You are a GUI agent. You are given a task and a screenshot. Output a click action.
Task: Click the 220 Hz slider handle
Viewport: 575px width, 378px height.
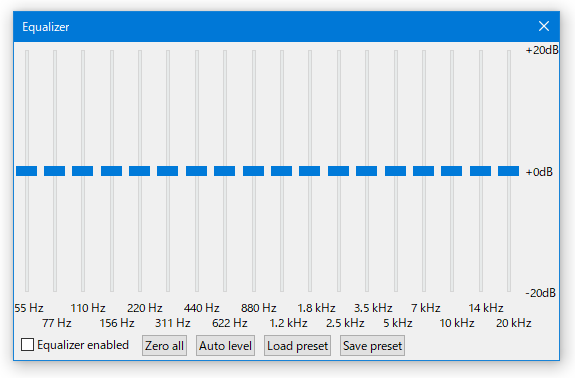pos(139,171)
